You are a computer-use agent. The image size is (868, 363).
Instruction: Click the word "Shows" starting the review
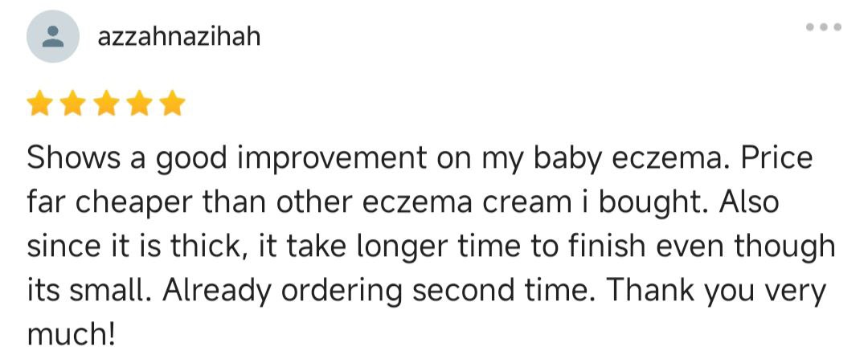click(x=68, y=158)
